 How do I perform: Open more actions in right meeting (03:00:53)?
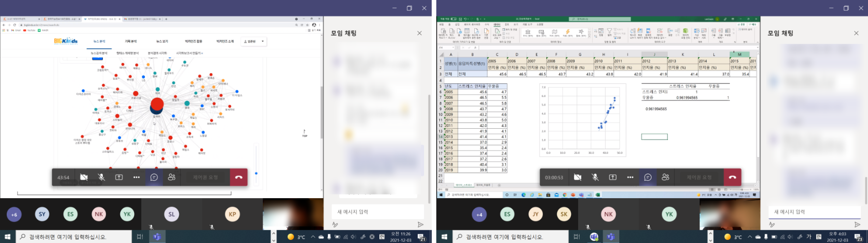[x=630, y=177]
